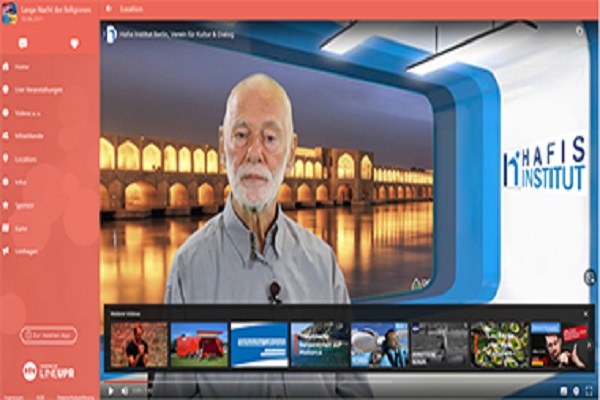Image resolution: width=600 pixels, height=400 pixels.
Task: Enter fullscreen video mode
Action: [588, 390]
